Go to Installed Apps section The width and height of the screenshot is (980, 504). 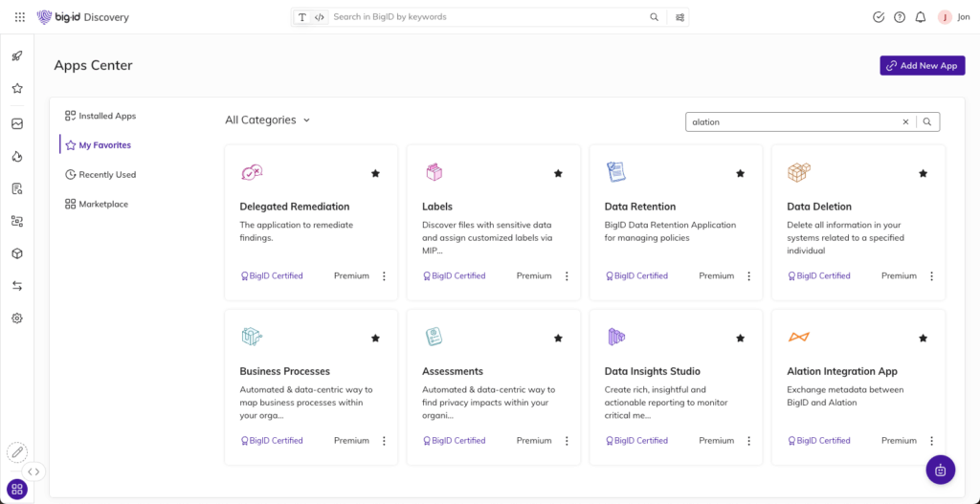point(106,116)
